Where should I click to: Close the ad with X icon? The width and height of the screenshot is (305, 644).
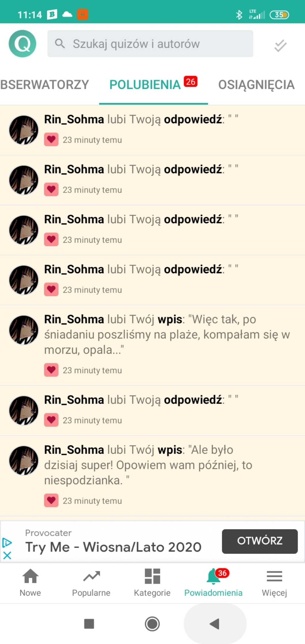(x=7, y=555)
